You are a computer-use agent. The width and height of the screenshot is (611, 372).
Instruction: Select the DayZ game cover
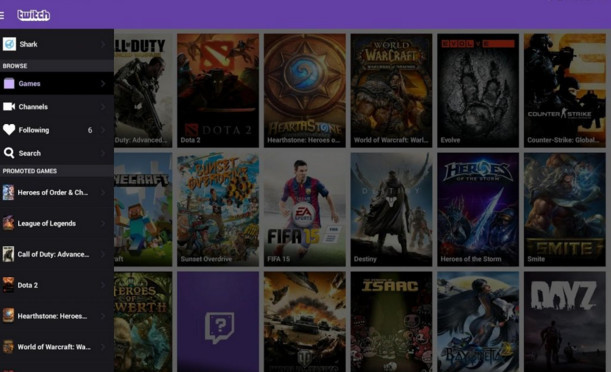click(x=565, y=322)
